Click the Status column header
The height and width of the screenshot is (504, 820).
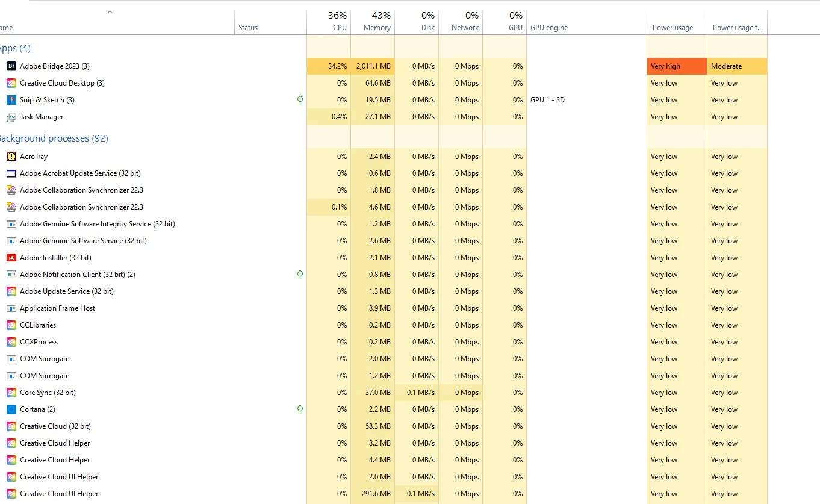[271, 21]
